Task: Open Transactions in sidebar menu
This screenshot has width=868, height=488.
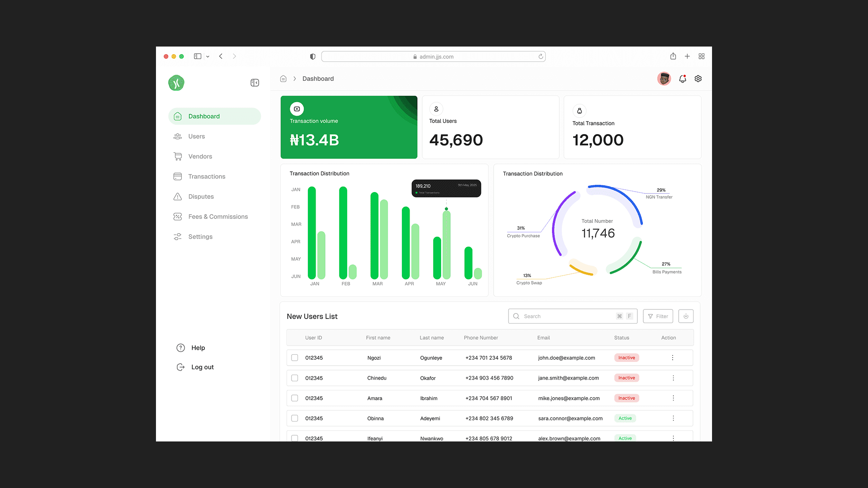Action: (x=207, y=177)
